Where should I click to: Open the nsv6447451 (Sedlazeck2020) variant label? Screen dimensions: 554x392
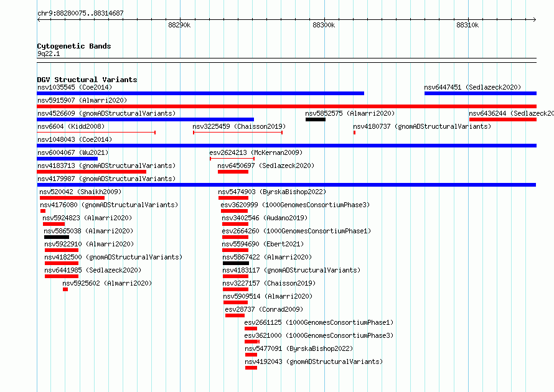(472, 87)
